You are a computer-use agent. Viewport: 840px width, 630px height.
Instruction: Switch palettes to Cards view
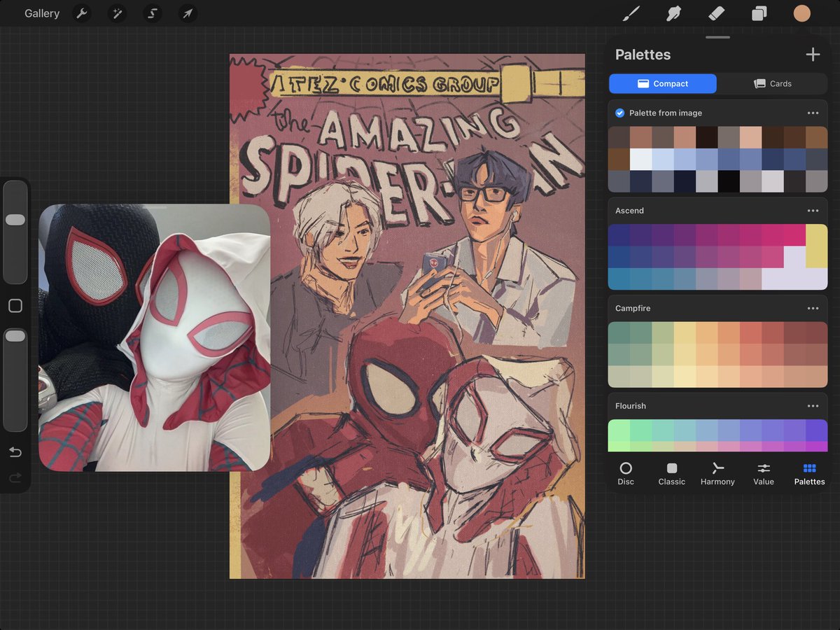click(773, 83)
